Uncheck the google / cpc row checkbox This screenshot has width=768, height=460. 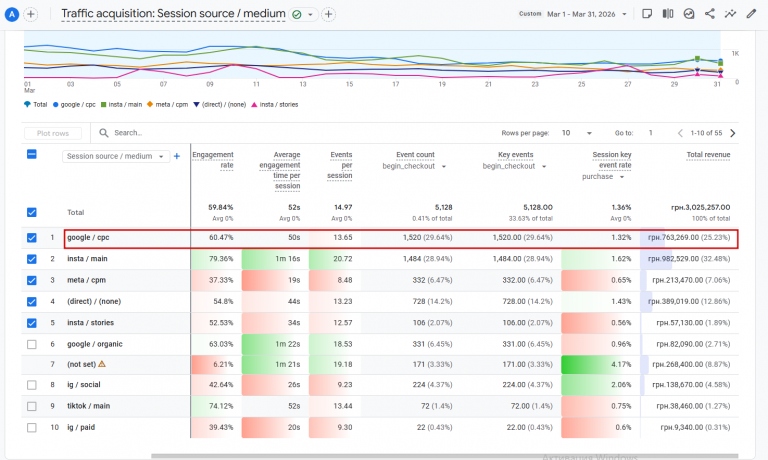point(32,238)
